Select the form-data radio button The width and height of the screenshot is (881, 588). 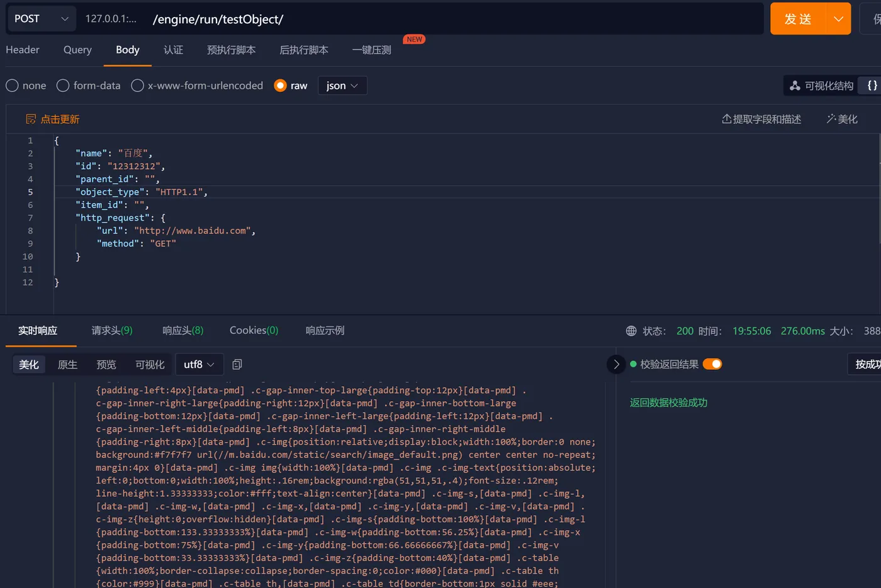(x=63, y=86)
